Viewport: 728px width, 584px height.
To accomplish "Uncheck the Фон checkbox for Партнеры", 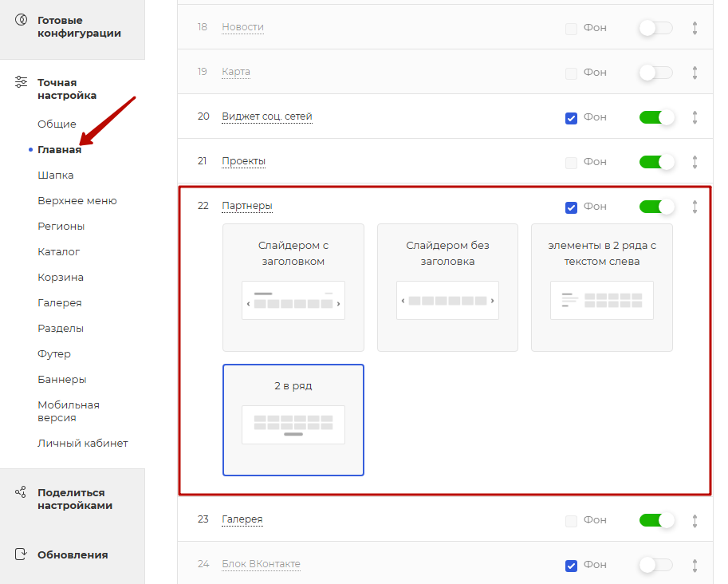I will [x=571, y=207].
